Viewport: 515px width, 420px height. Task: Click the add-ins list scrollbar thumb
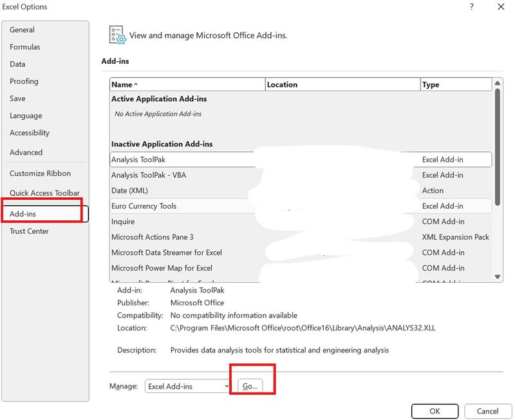(497, 147)
